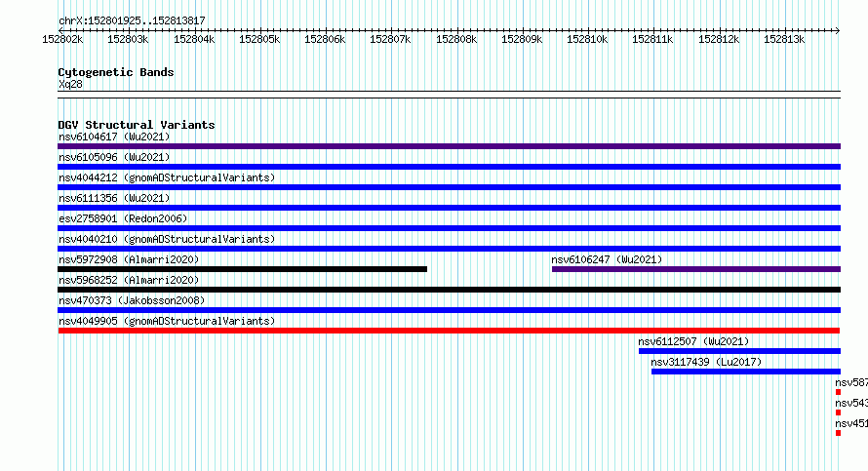The height and width of the screenshot is (471, 868).
Task: Select the Xq28 band label
Action: [70, 84]
